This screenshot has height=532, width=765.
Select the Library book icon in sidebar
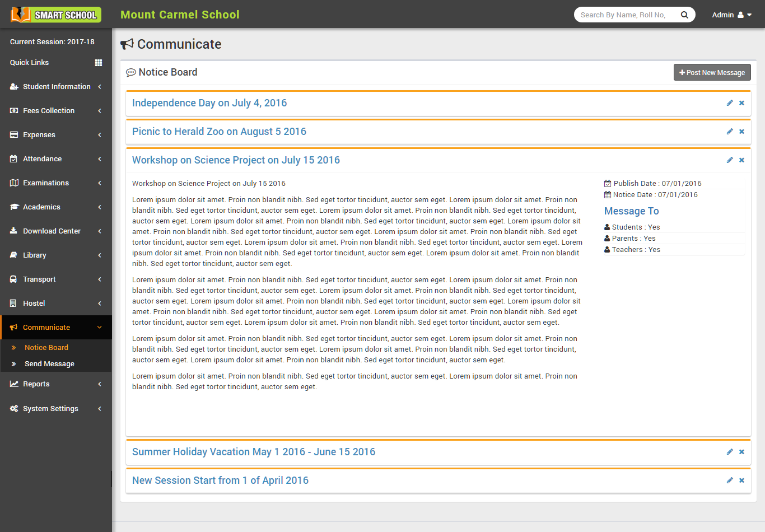(x=12, y=255)
